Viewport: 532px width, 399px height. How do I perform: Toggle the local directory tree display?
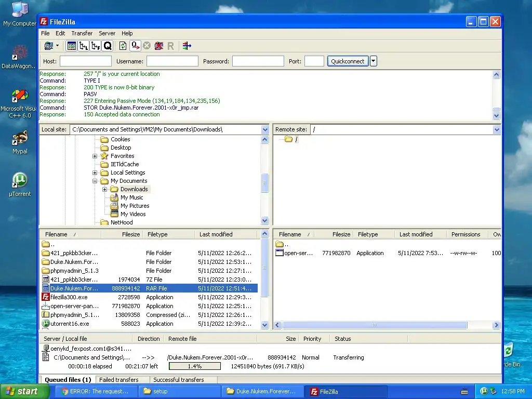(84, 46)
